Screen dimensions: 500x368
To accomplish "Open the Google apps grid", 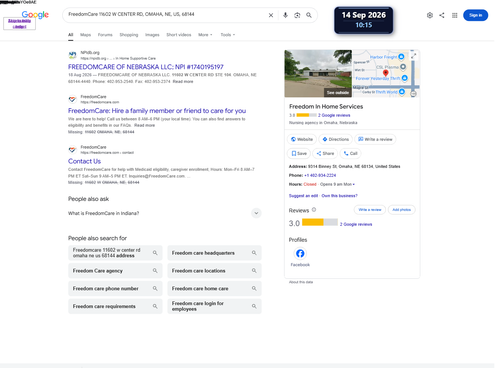I will point(454,15).
